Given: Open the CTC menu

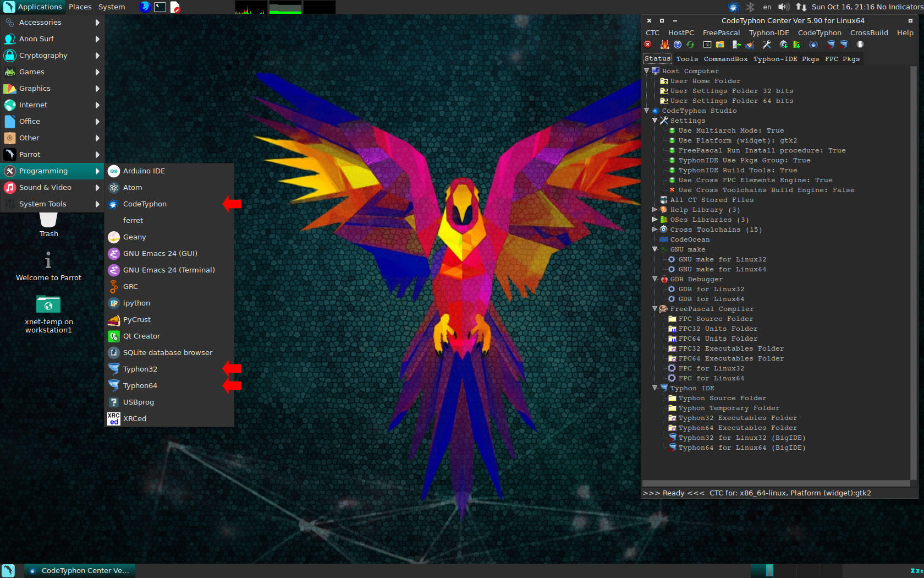Looking at the screenshot, I should pos(652,32).
